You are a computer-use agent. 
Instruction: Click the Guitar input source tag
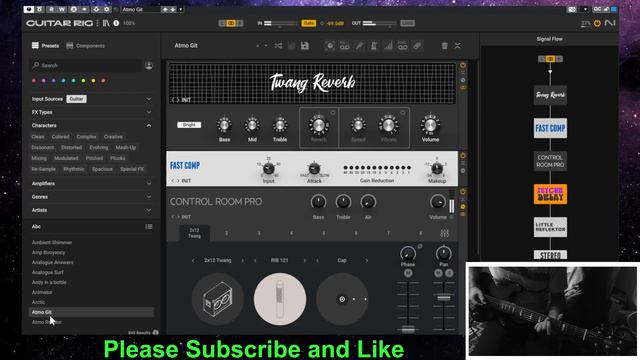coord(76,99)
